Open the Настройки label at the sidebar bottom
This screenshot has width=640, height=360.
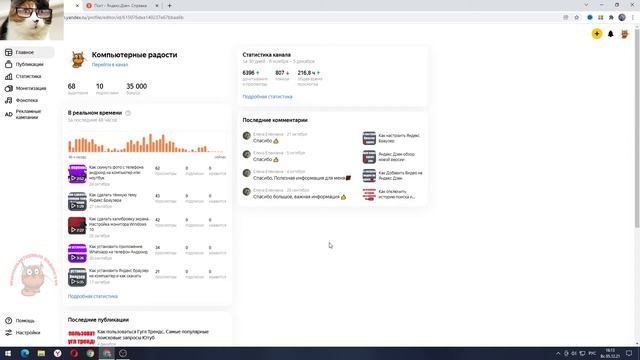click(28, 333)
